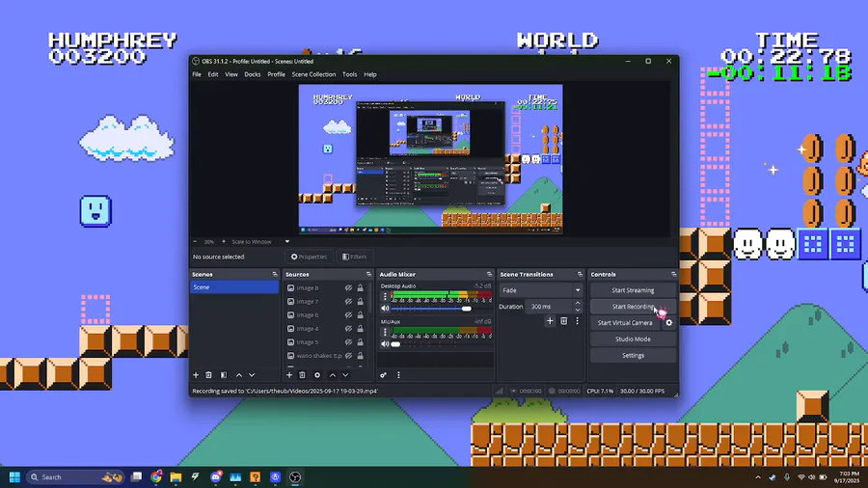Open source Filters button
The image size is (868, 488).
click(x=354, y=257)
